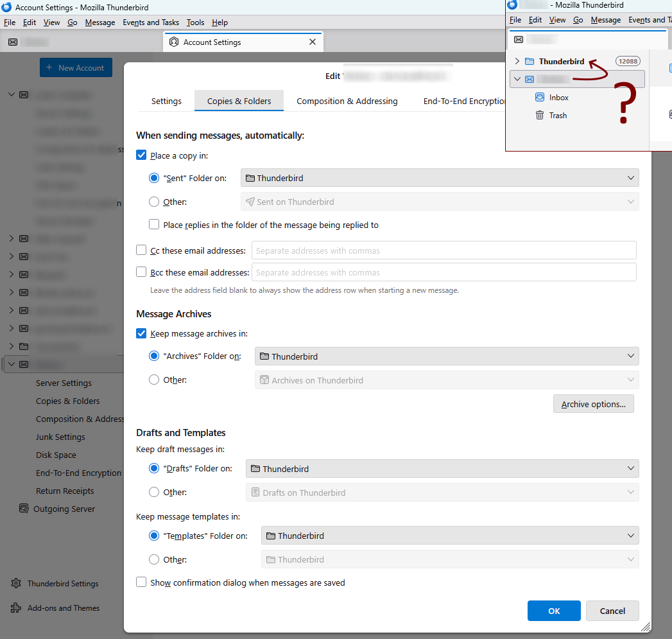Enable place replies in replied message folder
This screenshot has height=639, width=672.
click(x=154, y=224)
